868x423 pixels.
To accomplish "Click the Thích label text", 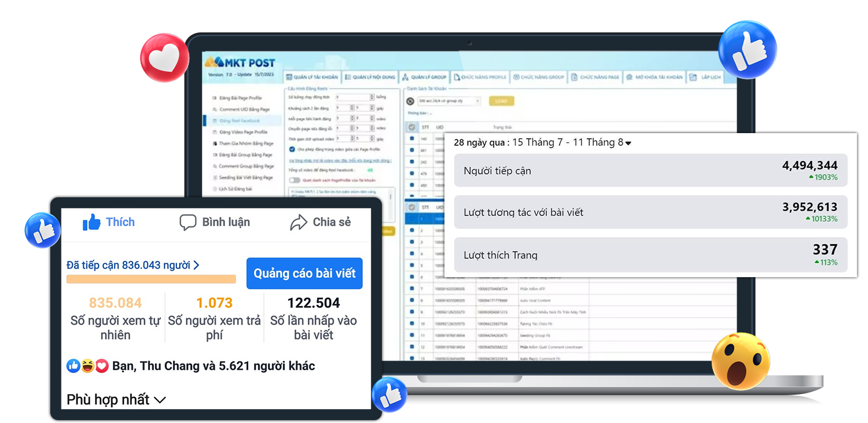I will point(120,222).
